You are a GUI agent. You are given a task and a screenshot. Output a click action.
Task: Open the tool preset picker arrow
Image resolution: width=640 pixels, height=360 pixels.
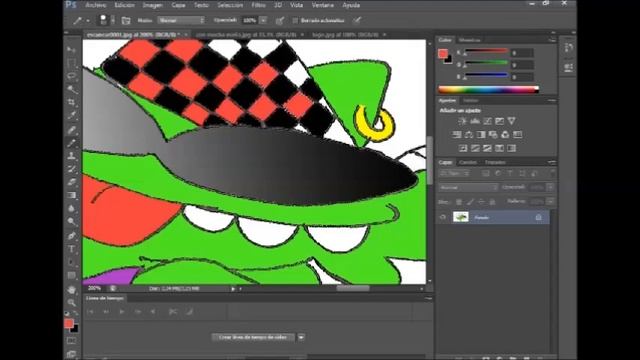(88, 20)
